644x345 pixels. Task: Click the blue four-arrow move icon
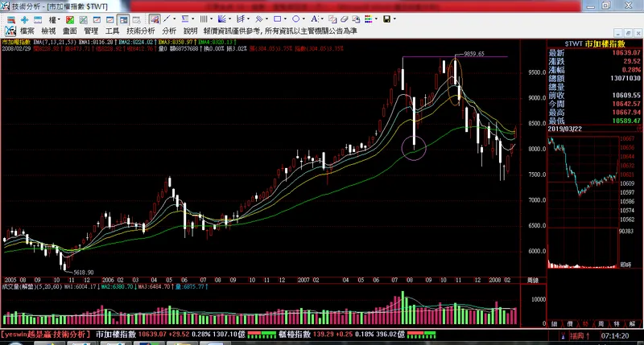tap(25, 19)
